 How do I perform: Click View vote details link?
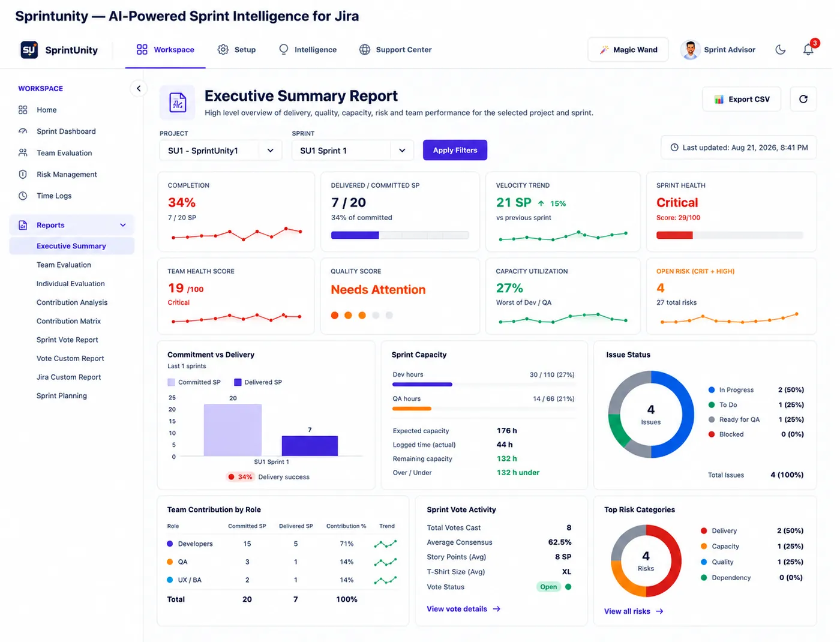point(463,609)
